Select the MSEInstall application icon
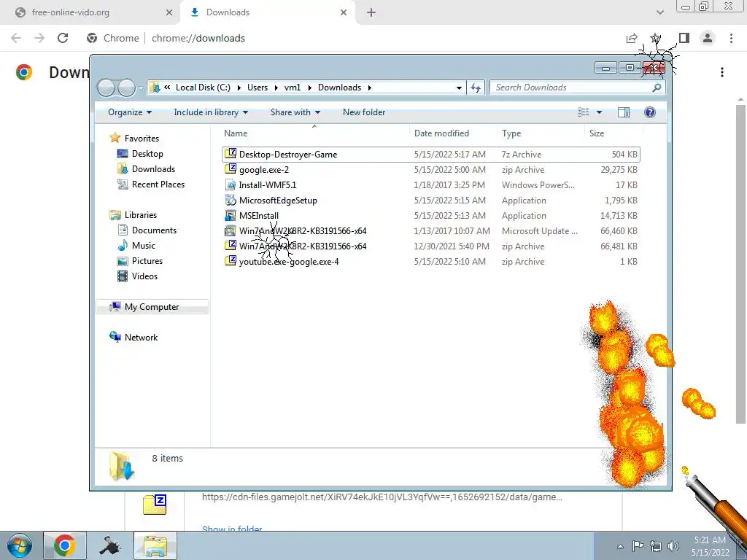Screen dimensions: 747x560 231,215
